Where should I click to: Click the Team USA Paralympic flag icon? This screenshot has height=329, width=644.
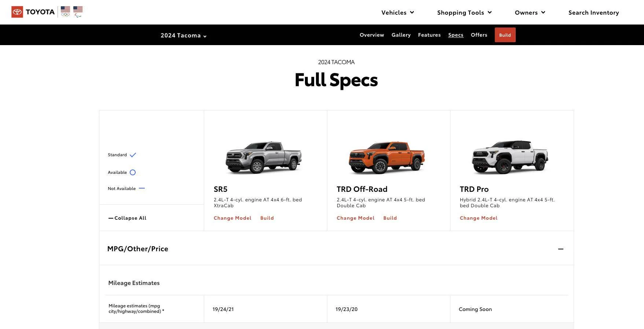point(78,12)
